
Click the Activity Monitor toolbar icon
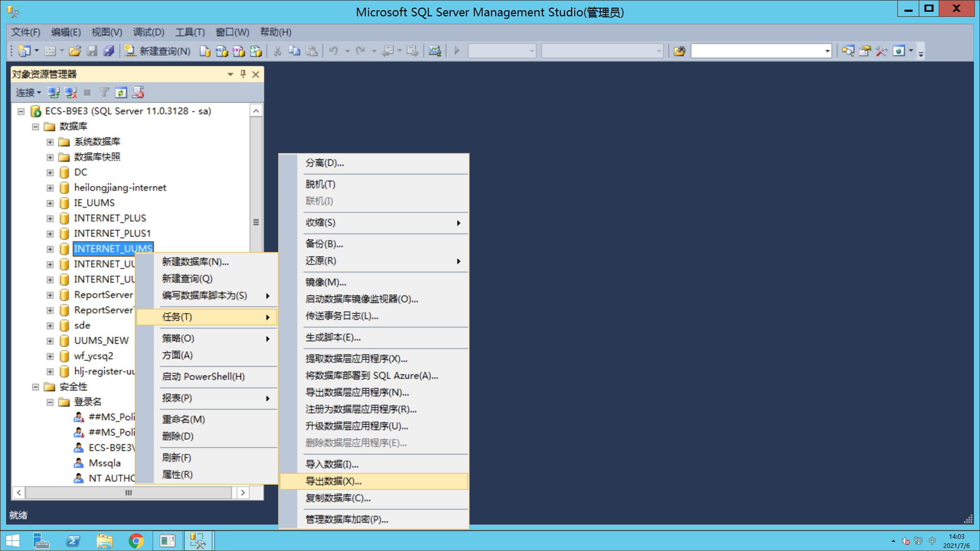tap(434, 51)
